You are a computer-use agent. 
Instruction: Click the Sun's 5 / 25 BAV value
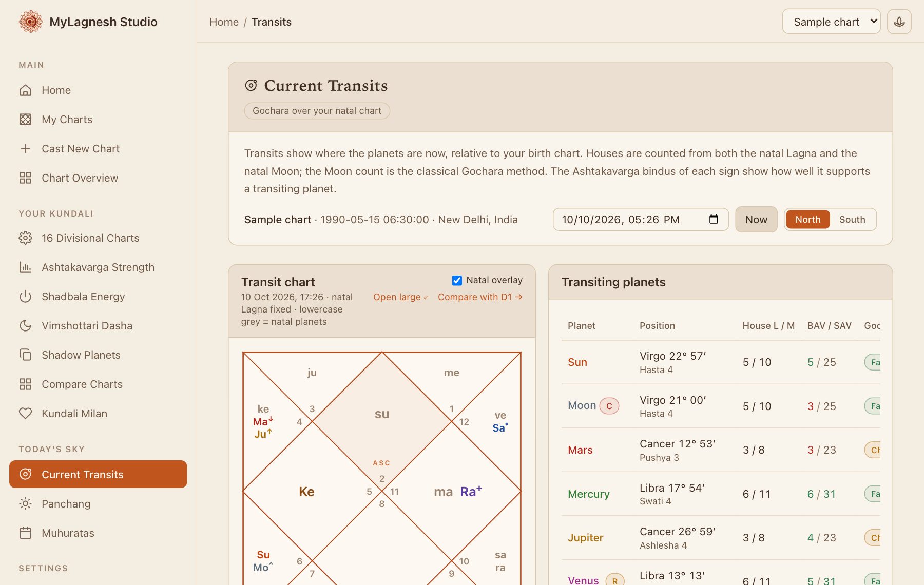click(x=821, y=362)
